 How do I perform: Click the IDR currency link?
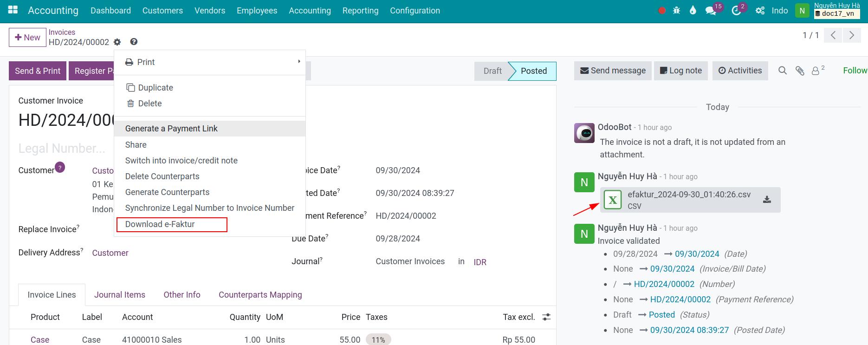(x=480, y=262)
